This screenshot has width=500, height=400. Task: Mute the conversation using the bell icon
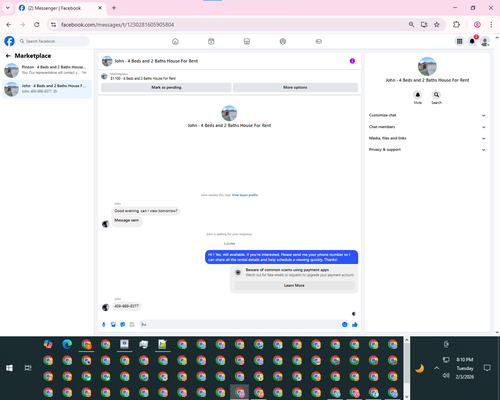418,95
